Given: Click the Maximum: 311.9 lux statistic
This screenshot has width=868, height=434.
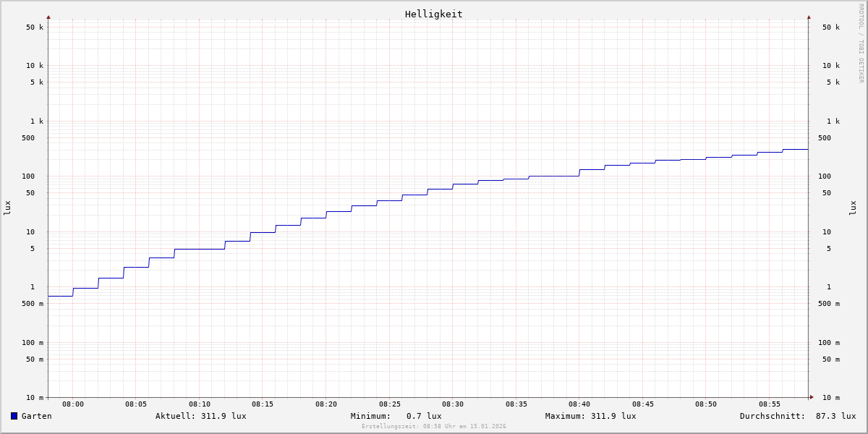Looking at the screenshot, I should coord(590,416).
